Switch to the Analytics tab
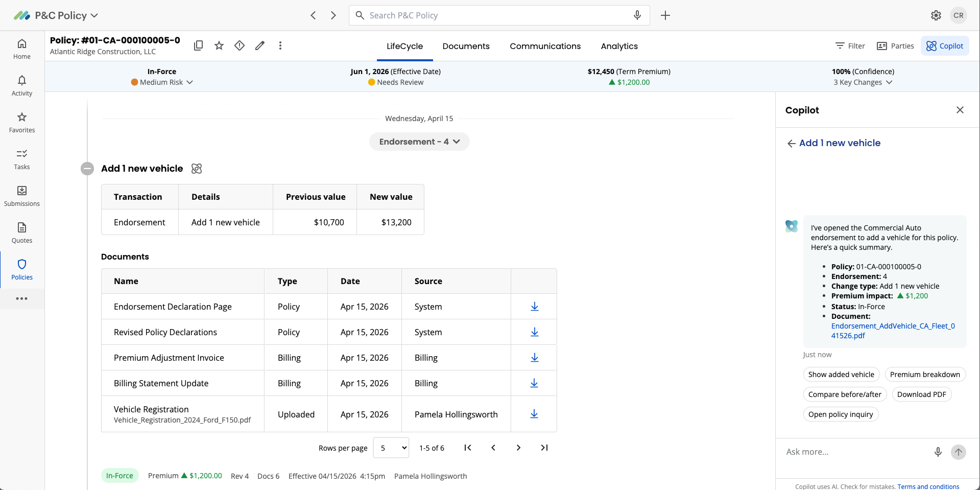Screen dimensions: 980x490 pos(619,46)
